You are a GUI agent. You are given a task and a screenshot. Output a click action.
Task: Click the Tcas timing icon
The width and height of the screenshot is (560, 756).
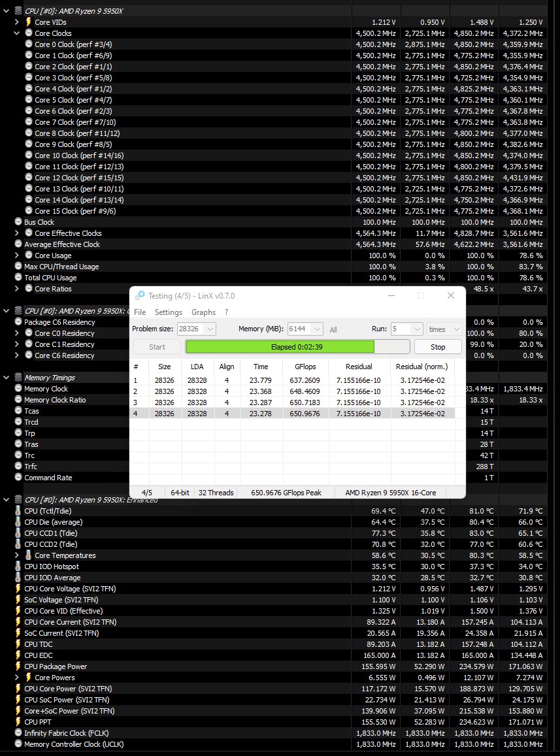pyautogui.click(x=18, y=411)
